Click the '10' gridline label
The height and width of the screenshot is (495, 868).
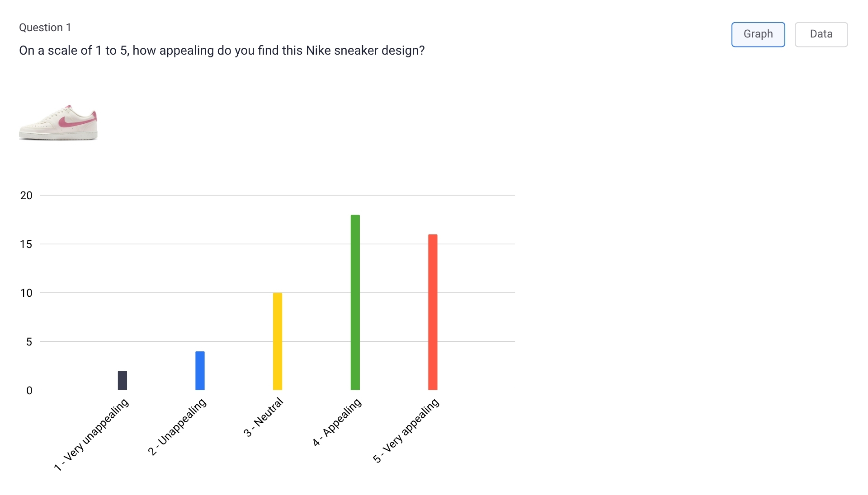pyautogui.click(x=27, y=293)
